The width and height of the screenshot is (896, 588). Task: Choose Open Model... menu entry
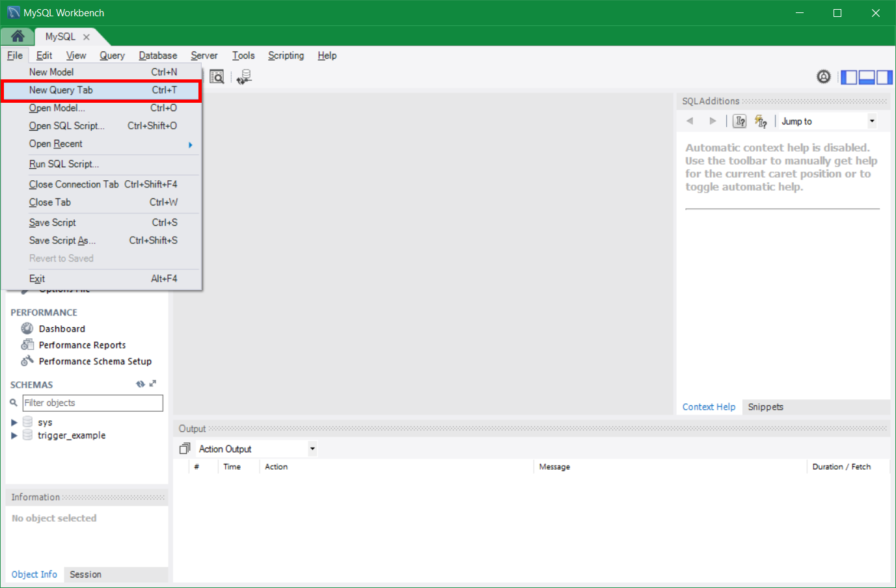click(102, 108)
